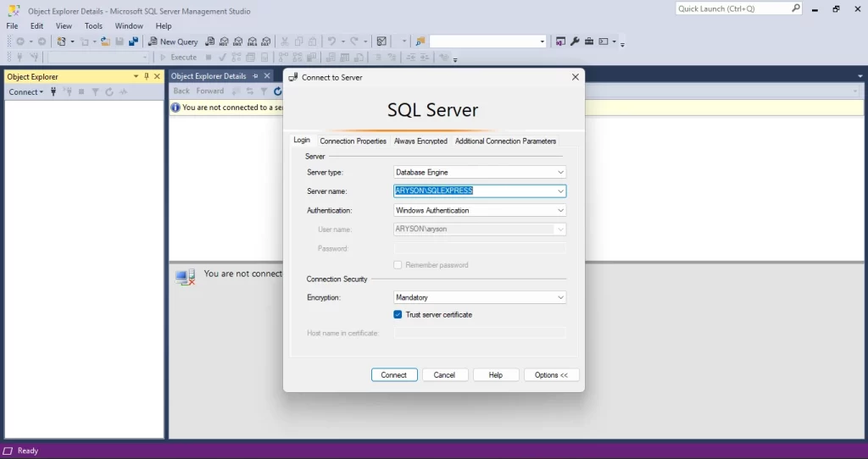Image resolution: width=868 pixels, height=459 pixels.
Task: Click the Save All icon in toolbar
Action: [133, 41]
